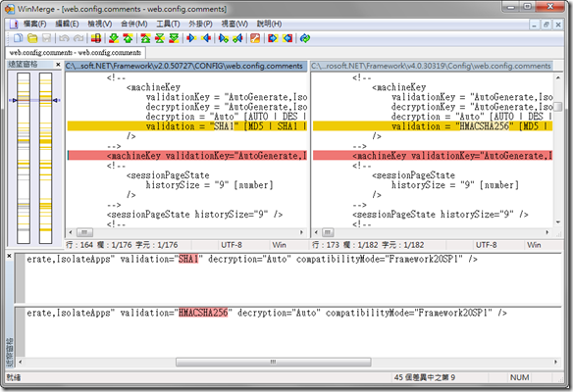Click the Previous Difference toolbar icon
This screenshot has height=392, width=573.
pyautogui.click(x=128, y=38)
